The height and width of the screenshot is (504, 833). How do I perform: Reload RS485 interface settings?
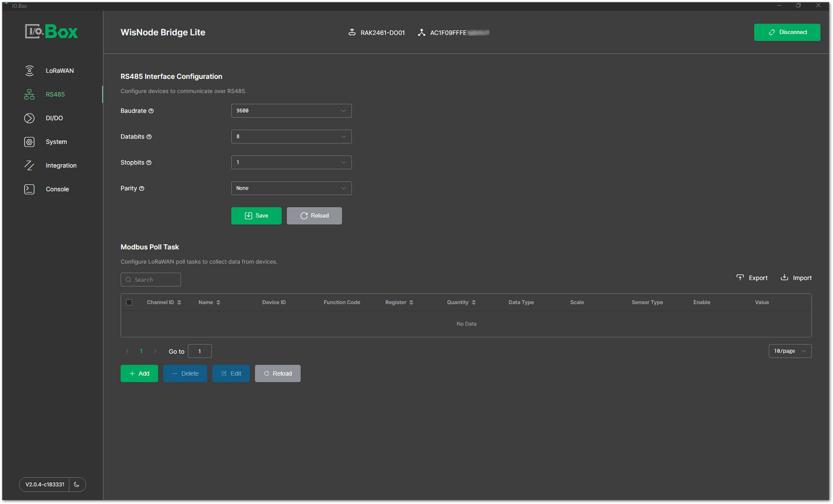click(314, 216)
